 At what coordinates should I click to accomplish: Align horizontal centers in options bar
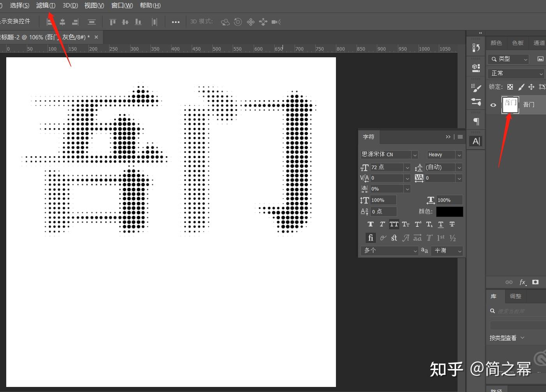tap(62, 22)
